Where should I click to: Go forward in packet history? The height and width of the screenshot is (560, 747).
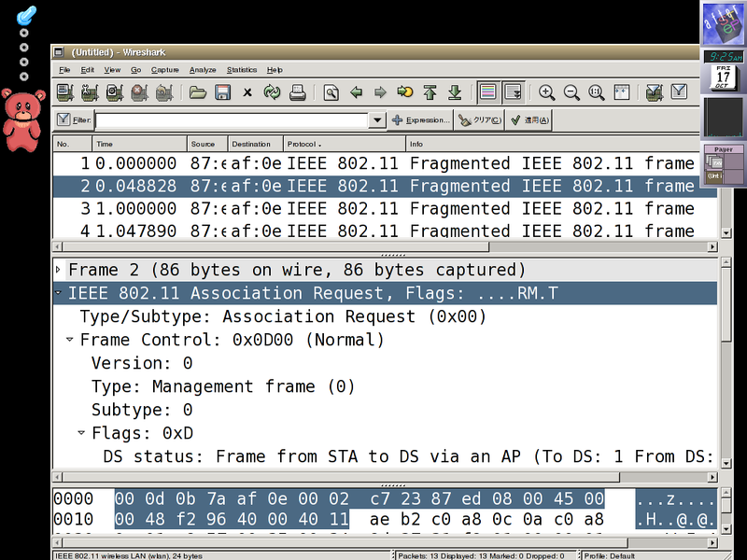pyautogui.click(x=380, y=91)
